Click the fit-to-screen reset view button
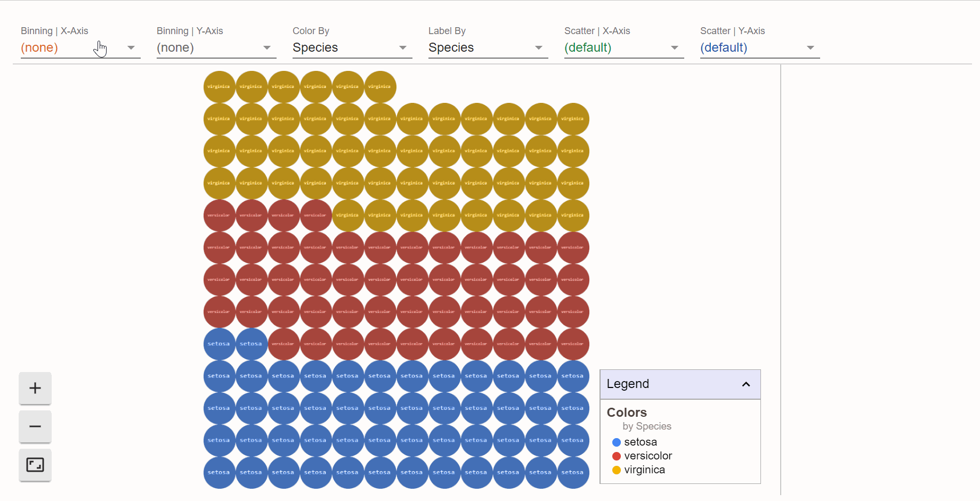Image resolution: width=980 pixels, height=501 pixels. (x=35, y=465)
